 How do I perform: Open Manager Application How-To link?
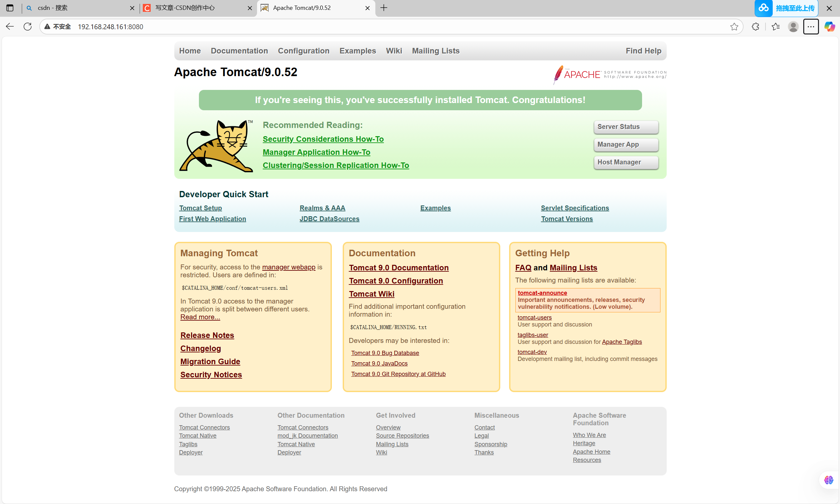coord(316,152)
